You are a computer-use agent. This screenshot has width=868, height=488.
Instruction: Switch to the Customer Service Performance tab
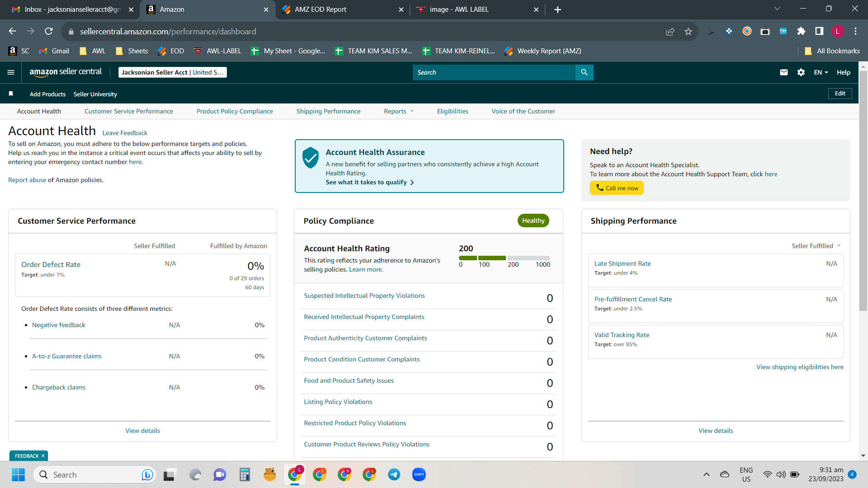[x=129, y=111]
